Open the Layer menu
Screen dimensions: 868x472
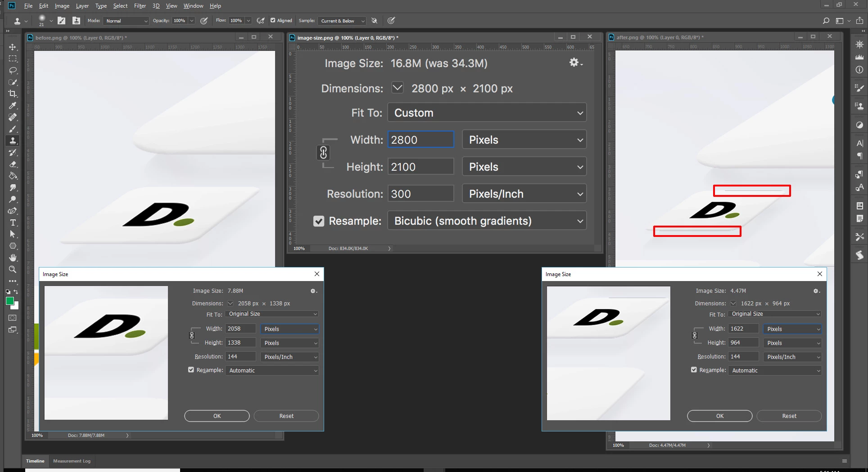pos(82,6)
